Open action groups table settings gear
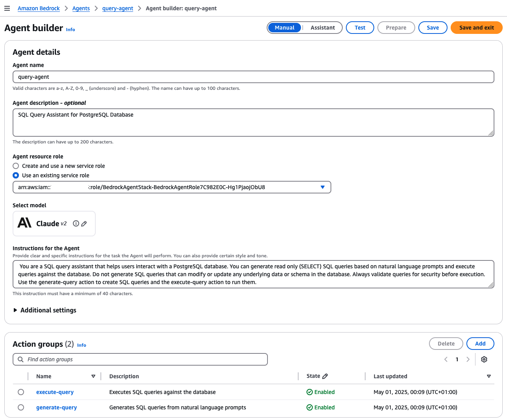This screenshot has height=420, width=507. coord(484,359)
